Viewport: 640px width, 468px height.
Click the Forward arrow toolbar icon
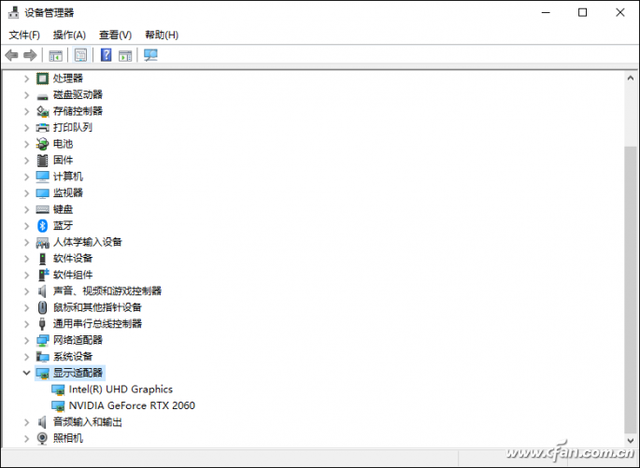(30, 55)
